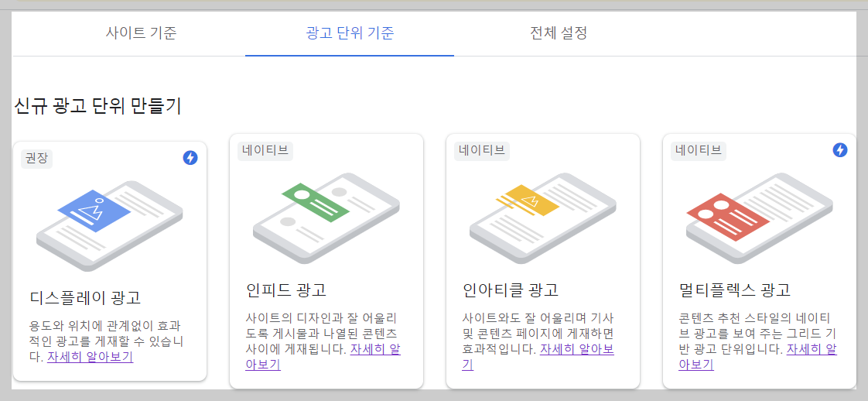Click the yellow in-article ad phone illustration
The width and height of the screenshot is (868, 401).
542,217
